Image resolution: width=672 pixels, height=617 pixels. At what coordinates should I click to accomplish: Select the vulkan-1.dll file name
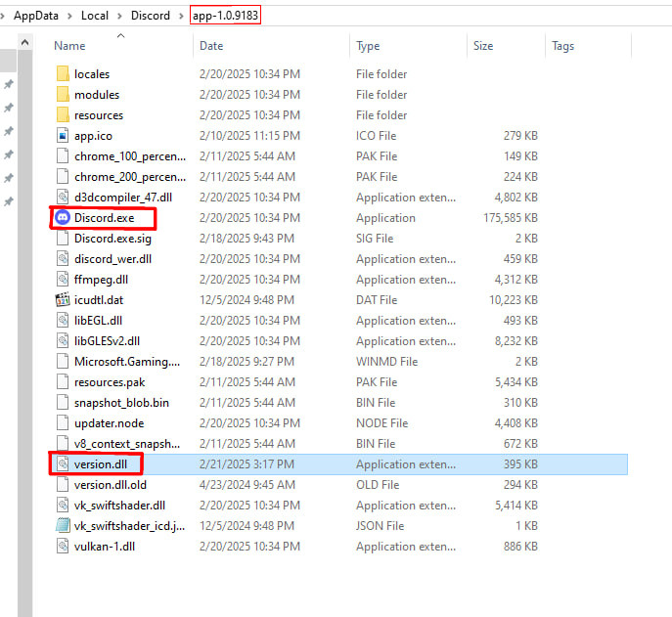coord(105,547)
